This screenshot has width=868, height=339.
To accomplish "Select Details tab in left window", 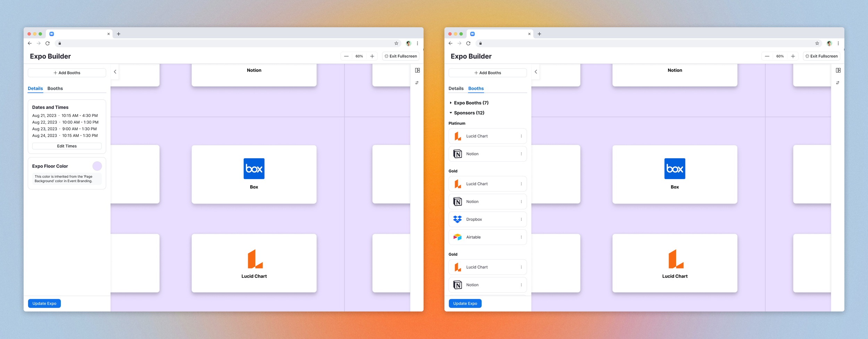I will click(35, 88).
